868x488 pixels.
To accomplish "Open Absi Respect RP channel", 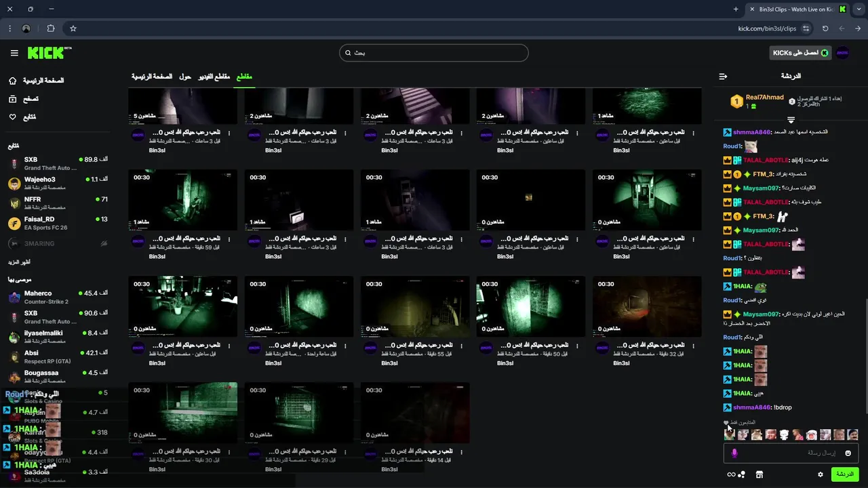I will (x=58, y=357).
